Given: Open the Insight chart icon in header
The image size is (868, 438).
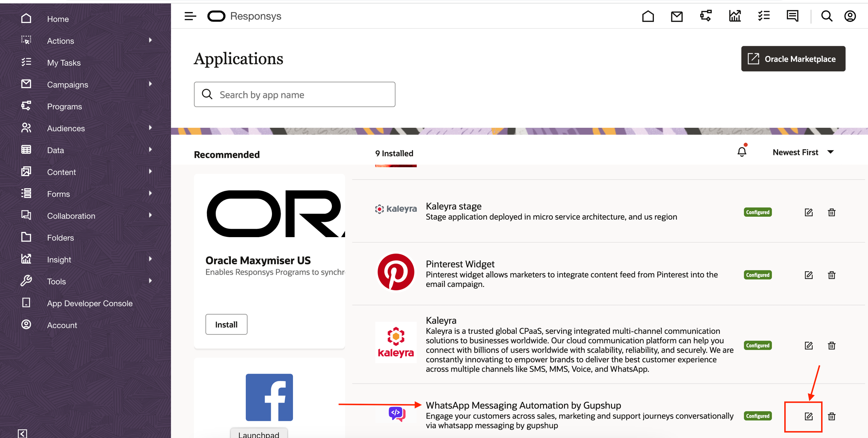Looking at the screenshot, I should coord(734,16).
